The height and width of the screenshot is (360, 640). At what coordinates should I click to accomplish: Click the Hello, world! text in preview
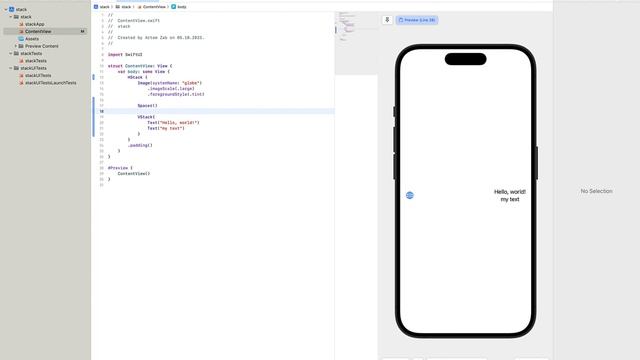510,192
